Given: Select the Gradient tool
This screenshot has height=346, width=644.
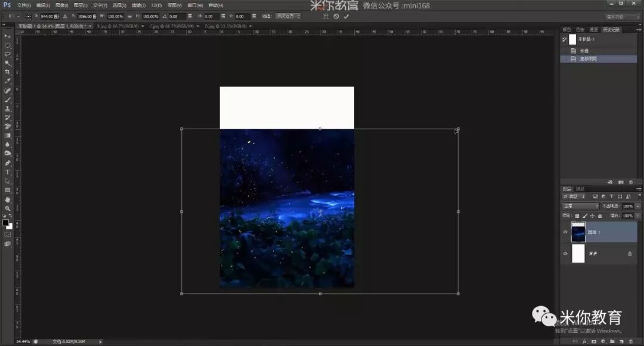Looking at the screenshot, I should 7,135.
